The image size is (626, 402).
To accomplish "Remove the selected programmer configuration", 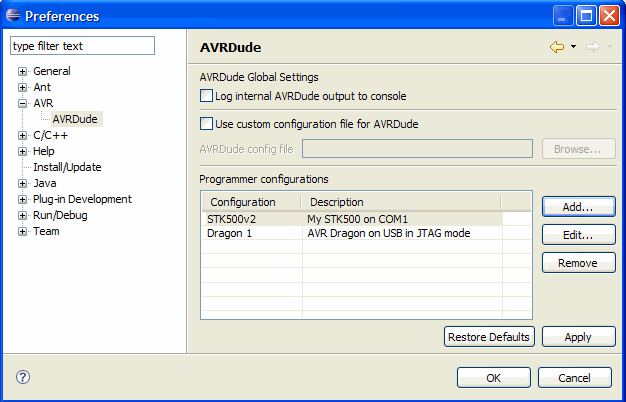I will pos(578,262).
